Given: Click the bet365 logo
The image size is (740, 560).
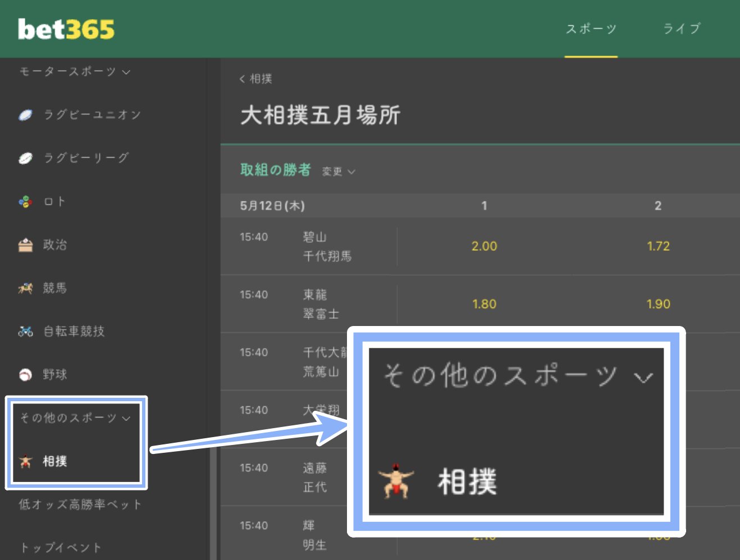Looking at the screenshot, I should (x=66, y=29).
